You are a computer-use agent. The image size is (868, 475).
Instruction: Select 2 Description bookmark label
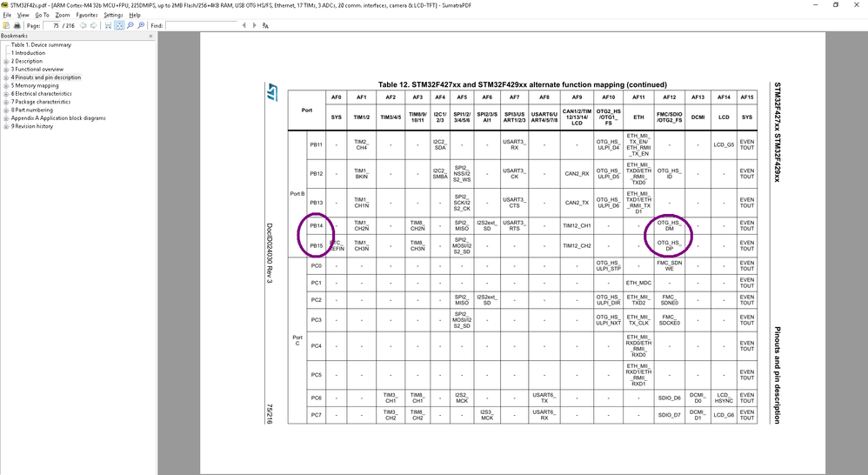(27, 62)
